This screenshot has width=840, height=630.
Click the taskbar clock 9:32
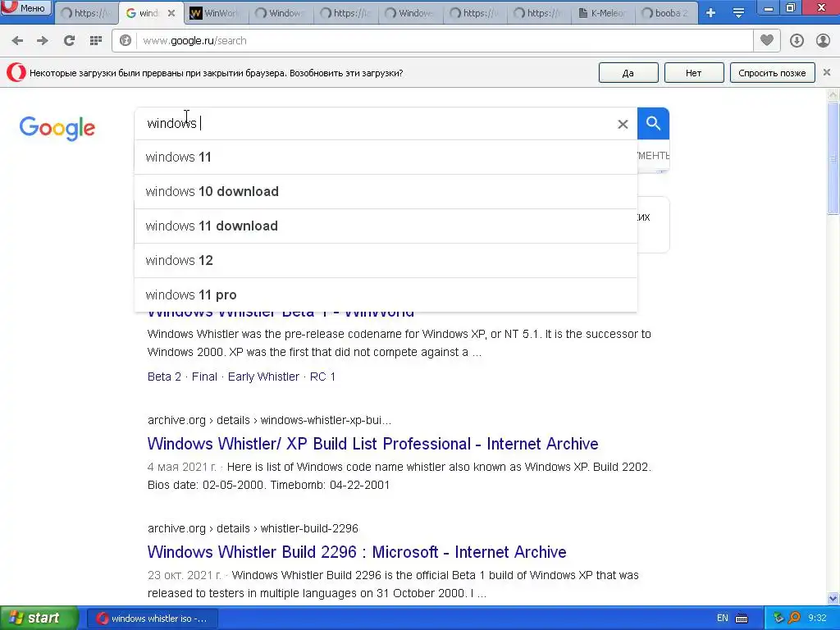(x=818, y=619)
